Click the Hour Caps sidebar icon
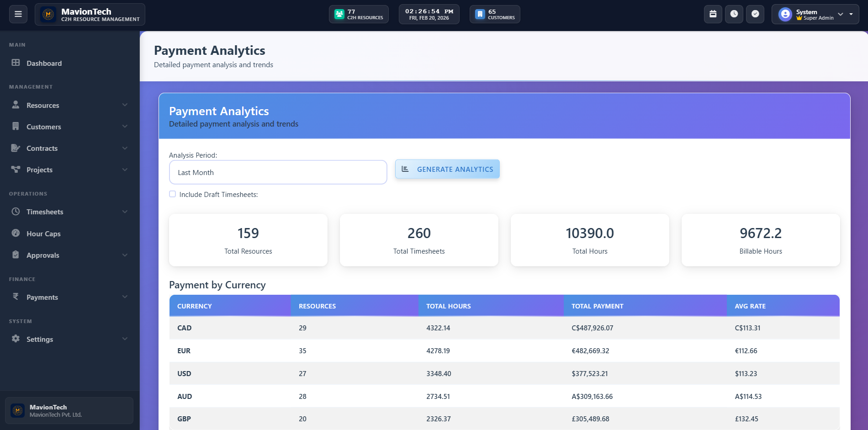Screen dimensions: 868x430 (16, 233)
